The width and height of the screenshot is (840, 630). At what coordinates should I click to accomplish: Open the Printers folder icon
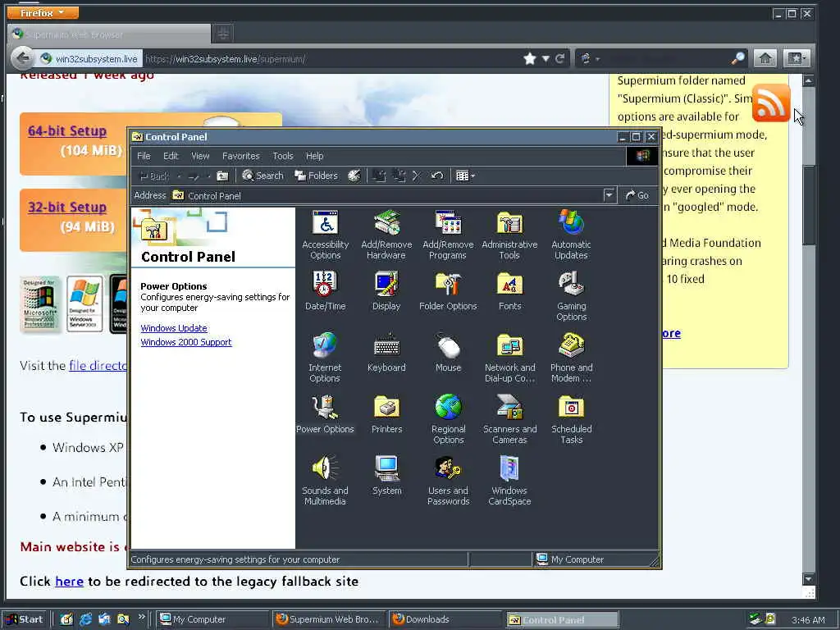(x=386, y=414)
